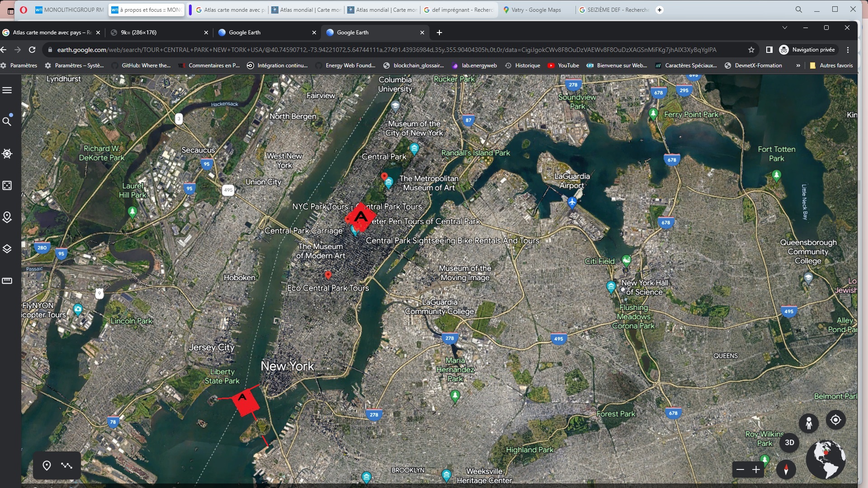
Task: Open the GitHub: Where the... bookmark
Action: 141,66
